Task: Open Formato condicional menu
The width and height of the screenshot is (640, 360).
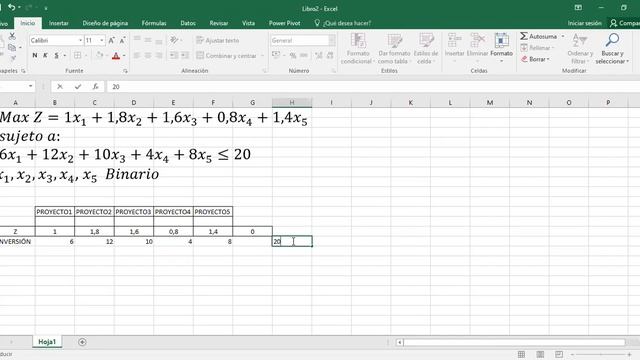Action: pos(358,49)
